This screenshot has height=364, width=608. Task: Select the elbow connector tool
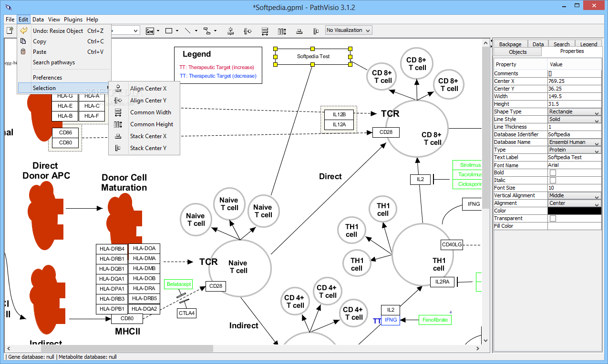click(207, 30)
